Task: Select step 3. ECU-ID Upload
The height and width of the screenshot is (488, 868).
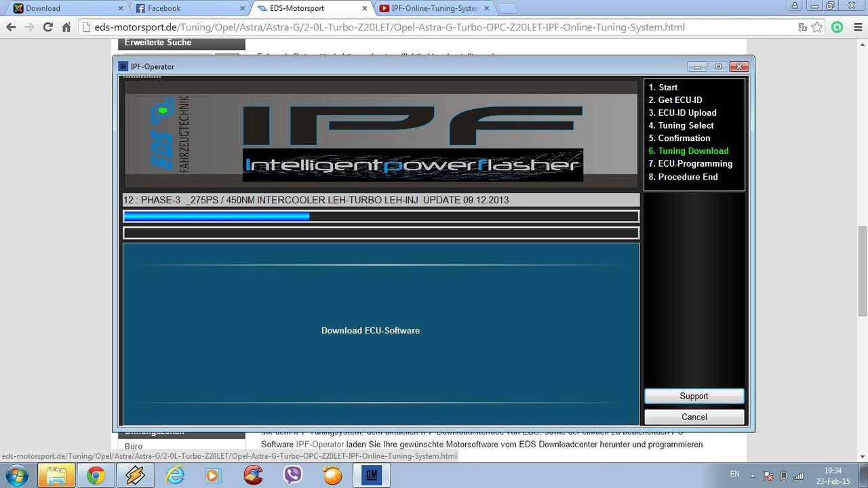Action: (682, 113)
